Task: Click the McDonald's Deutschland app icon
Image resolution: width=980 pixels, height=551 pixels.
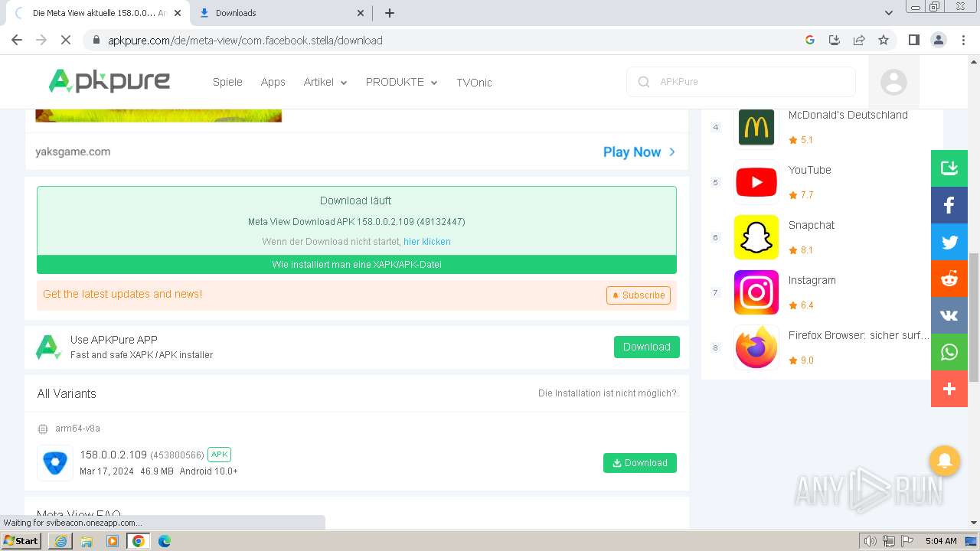Action: [756, 127]
